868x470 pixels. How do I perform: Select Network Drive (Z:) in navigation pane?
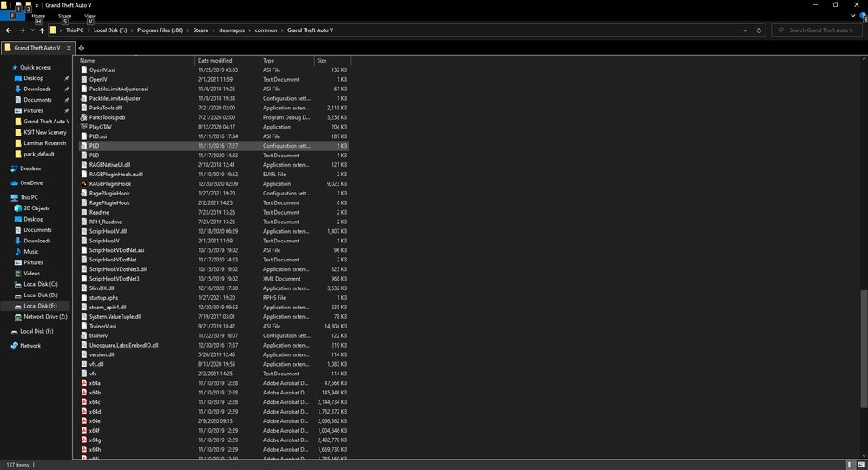coord(45,317)
